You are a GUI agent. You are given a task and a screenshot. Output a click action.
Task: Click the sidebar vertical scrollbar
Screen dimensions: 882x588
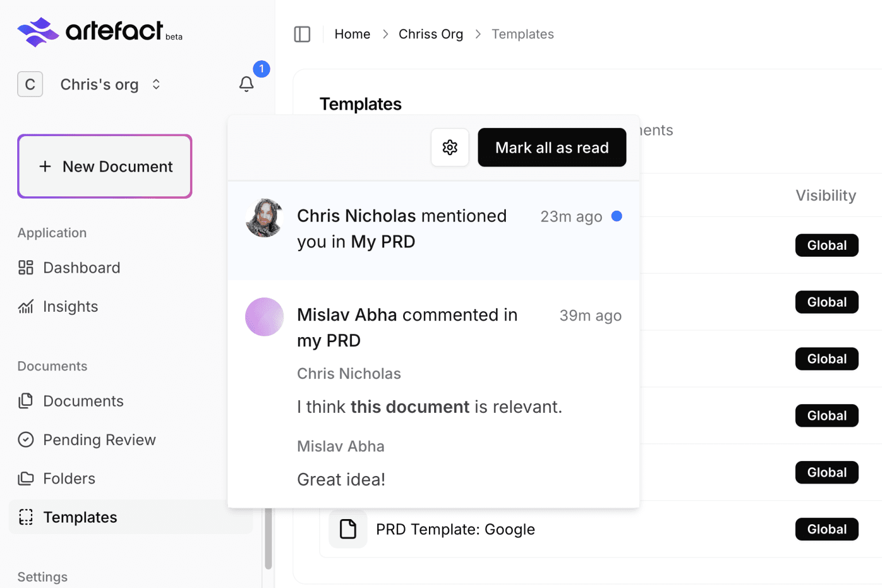pyautogui.click(x=268, y=539)
